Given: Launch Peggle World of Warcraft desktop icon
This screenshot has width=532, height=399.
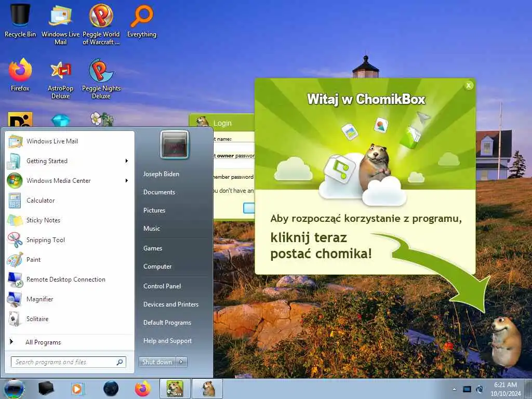Looking at the screenshot, I should pyautogui.click(x=101, y=24).
